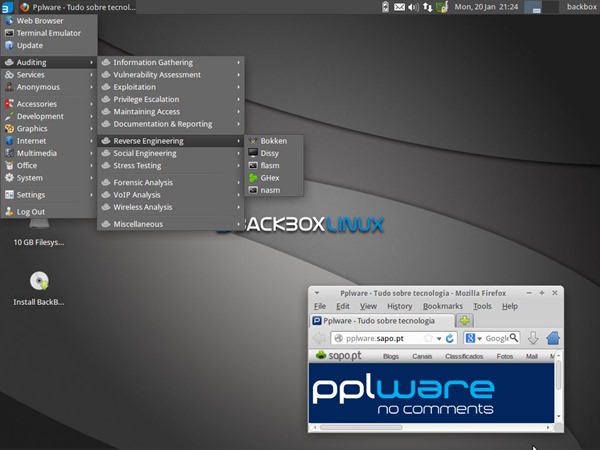Open VoIP Analysis submenu
This screenshot has width=600, height=450.
171,195
